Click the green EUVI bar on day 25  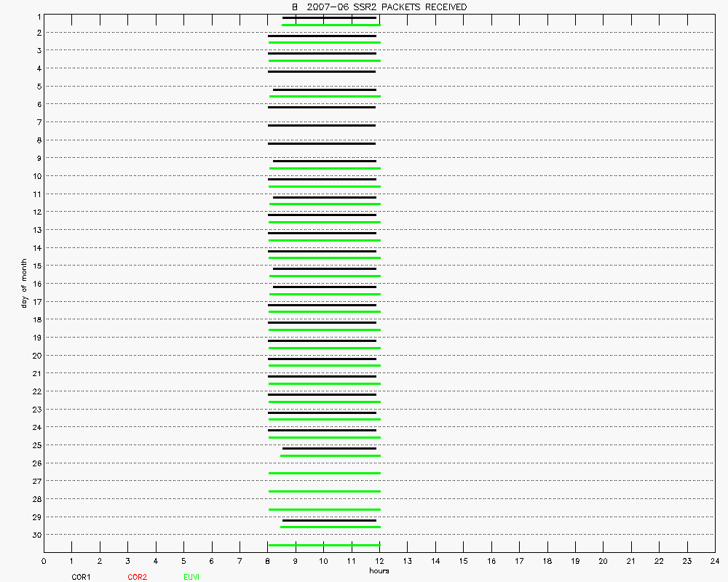[331, 455]
